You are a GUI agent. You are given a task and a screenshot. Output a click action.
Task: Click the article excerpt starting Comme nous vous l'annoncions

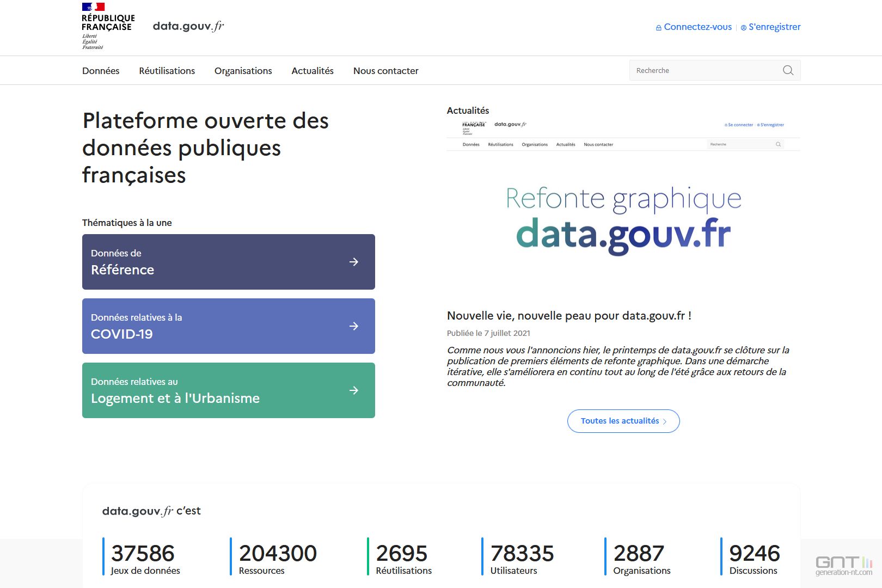click(x=618, y=366)
